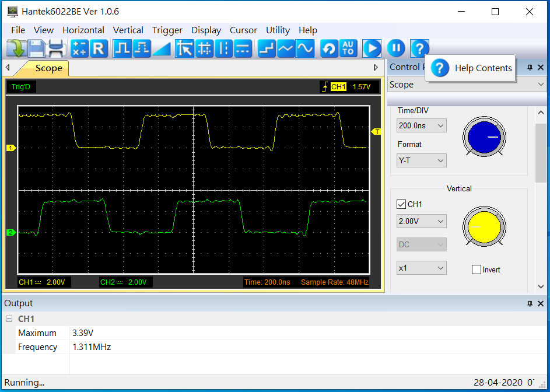The image size is (550, 392).
Task: Select the cursor measurement arrow icon
Action: point(185,48)
